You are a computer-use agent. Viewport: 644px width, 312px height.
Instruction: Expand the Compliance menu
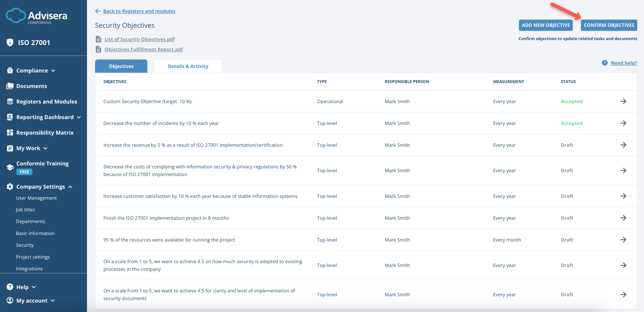[32, 70]
